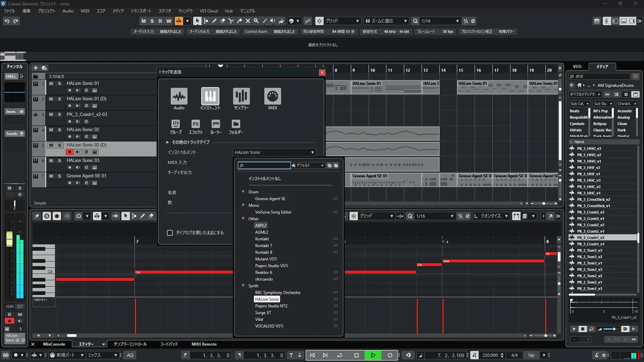
Task: Open the HALion Sonic instrument dropdown
Action: point(274,152)
